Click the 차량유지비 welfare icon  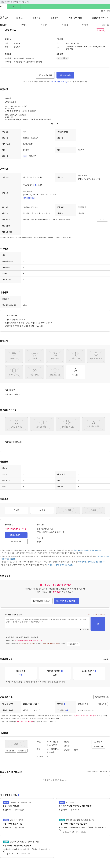(55, 356)
